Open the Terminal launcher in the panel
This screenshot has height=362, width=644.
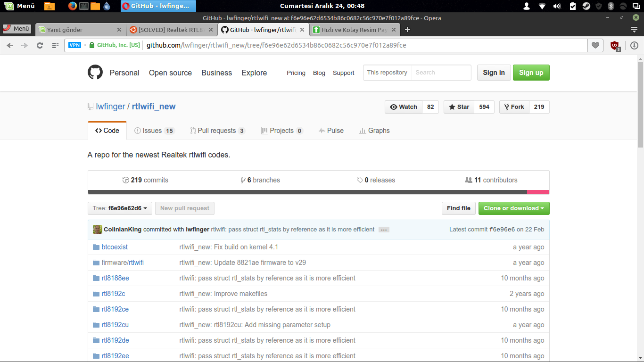click(x=84, y=6)
